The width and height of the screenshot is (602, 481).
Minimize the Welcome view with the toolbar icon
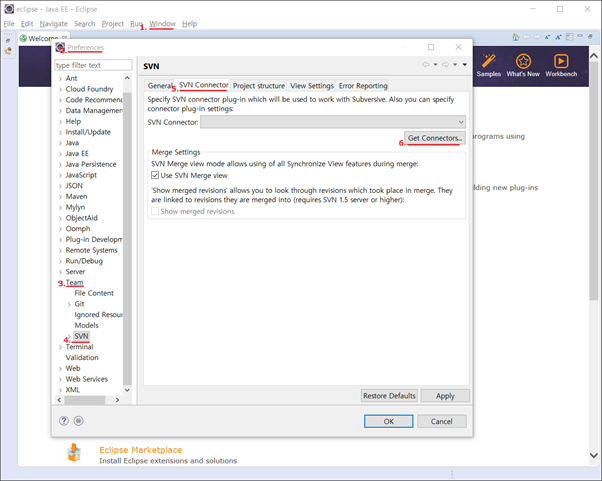[580, 36]
